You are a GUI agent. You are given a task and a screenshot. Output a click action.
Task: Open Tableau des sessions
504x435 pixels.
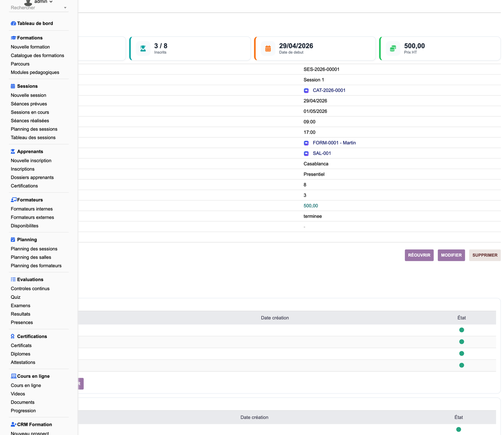(33, 137)
